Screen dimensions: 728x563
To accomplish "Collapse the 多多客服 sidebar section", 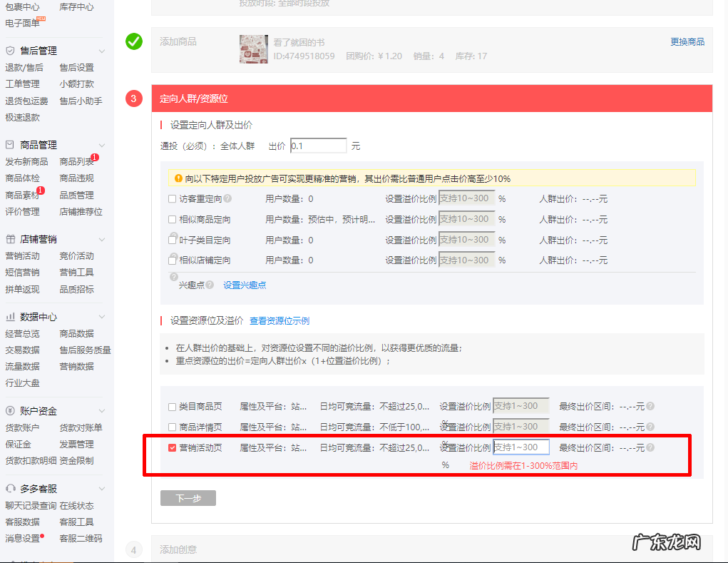I will tap(102, 488).
